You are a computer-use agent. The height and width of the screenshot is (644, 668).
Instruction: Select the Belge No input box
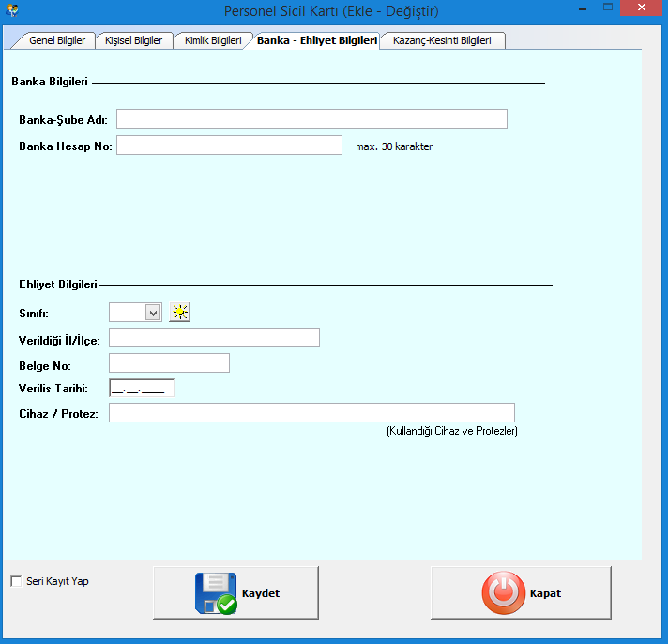click(x=169, y=363)
